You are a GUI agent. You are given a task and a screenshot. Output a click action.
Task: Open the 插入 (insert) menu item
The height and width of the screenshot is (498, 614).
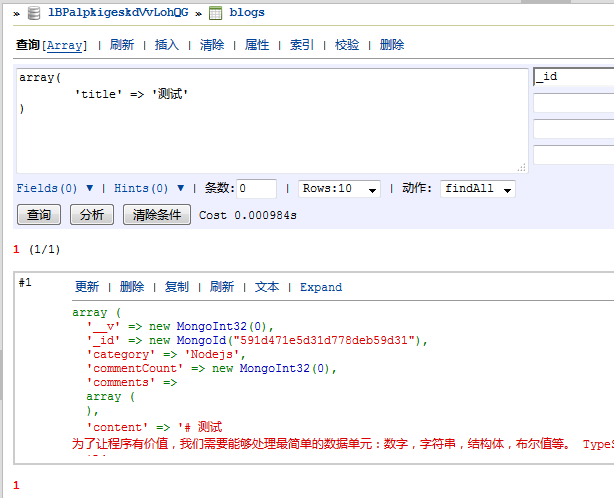pyautogui.click(x=166, y=45)
